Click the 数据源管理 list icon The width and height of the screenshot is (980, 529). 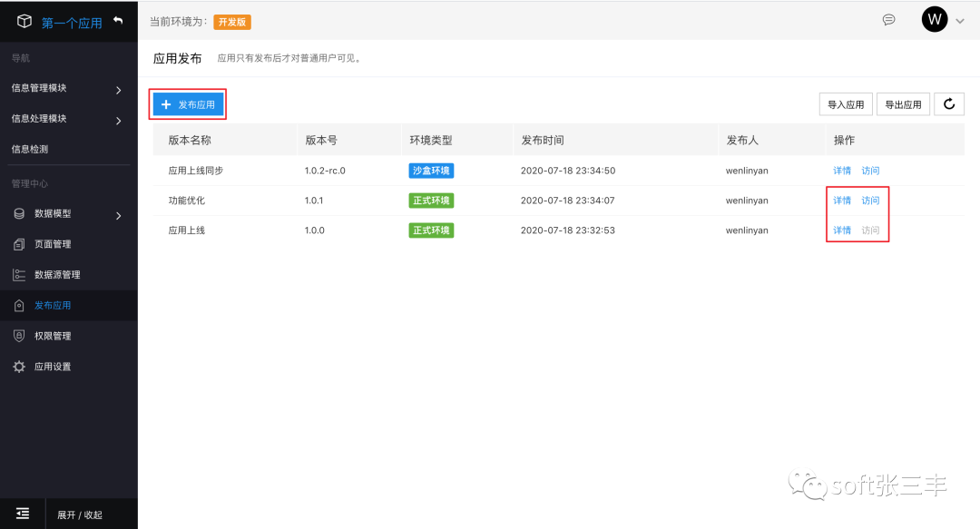point(19,275)
